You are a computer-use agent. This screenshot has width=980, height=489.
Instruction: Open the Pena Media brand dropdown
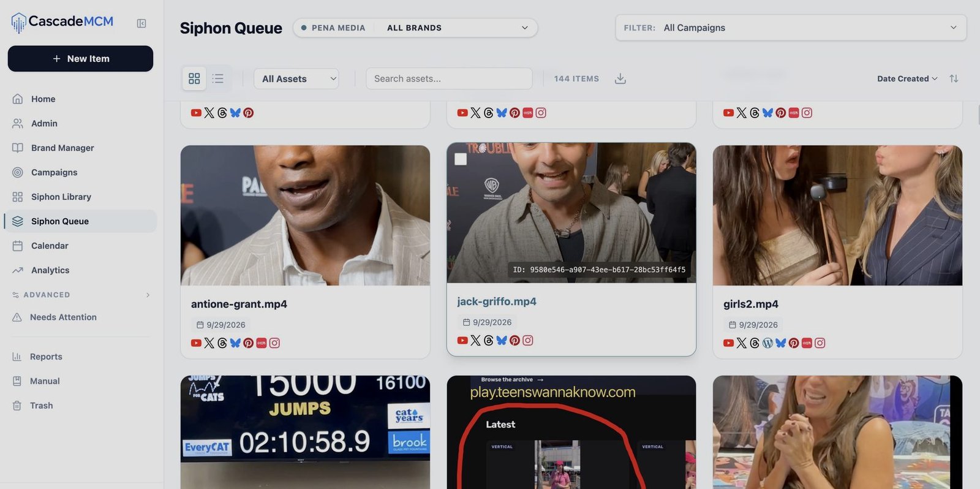point(415,28)
